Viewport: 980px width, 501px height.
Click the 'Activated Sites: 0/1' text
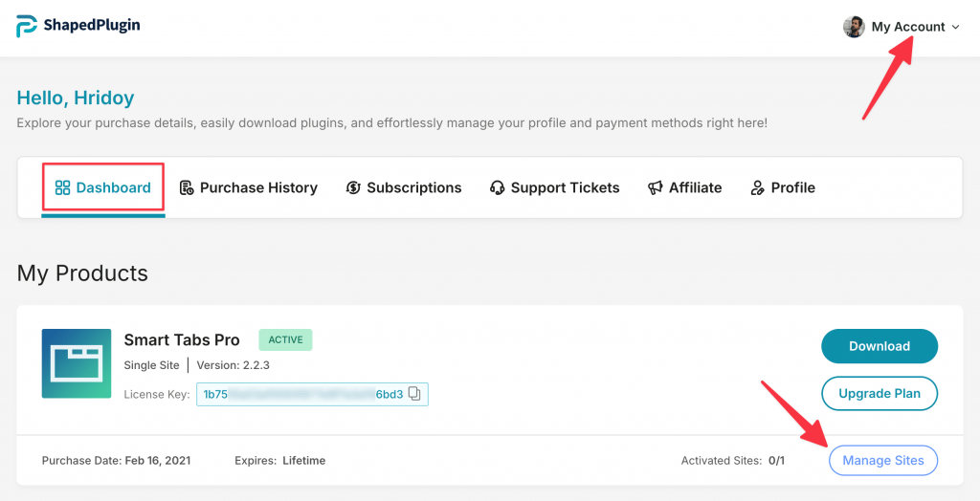pyautogui.click(x=732, y=461)
